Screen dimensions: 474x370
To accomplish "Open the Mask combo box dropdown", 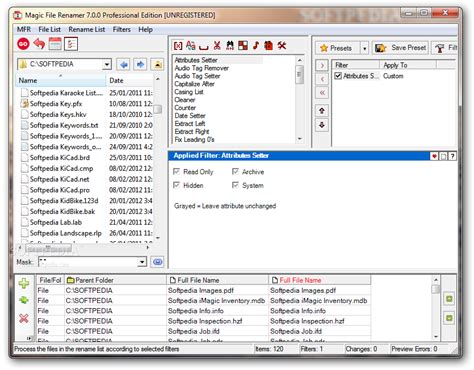I will [x=142, y=262].
